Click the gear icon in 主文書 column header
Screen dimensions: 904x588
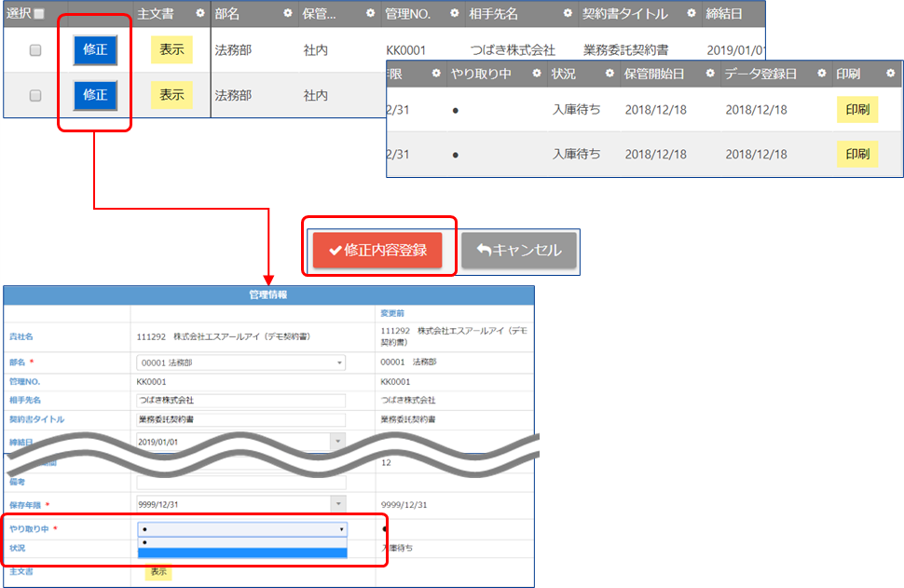coord(201,14)
